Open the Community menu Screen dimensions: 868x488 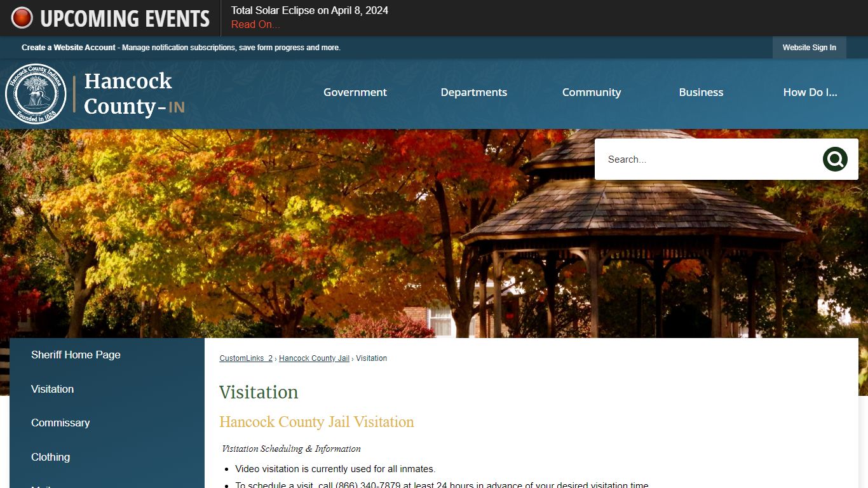pos(592,92)
